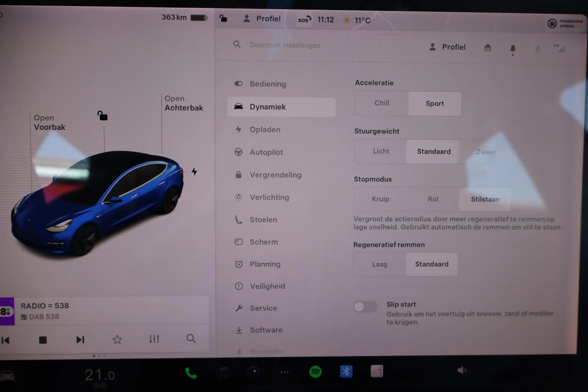This screenshot has width=588, height=392.
Task: Enable the Slip start toggle
Action: point(365,306)
